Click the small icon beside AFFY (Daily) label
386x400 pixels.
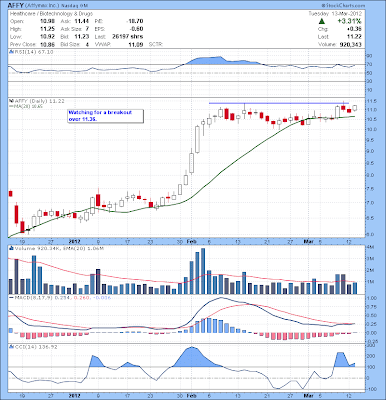(x=11, y=101)
